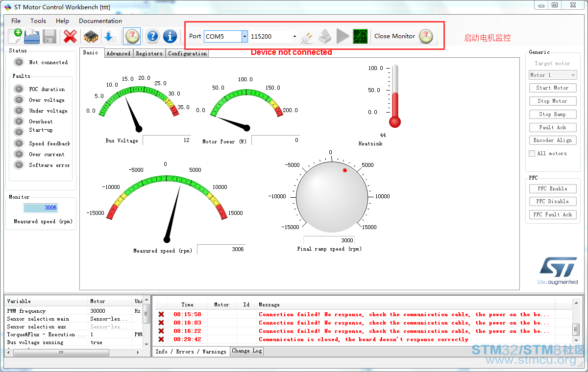Image resolution: width=588 pixels, height=372 pixels.
Task: Click the error icon for the 08:29:42 message
Action: [x=161, y=339]
